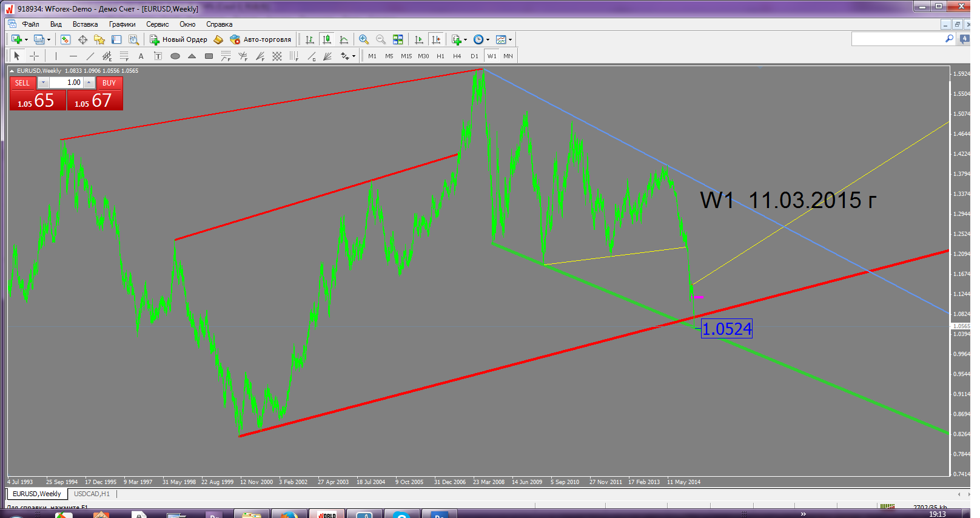The image size is (980, 518).
Task: Zoom in on the chart
Action: coord(364,39)
